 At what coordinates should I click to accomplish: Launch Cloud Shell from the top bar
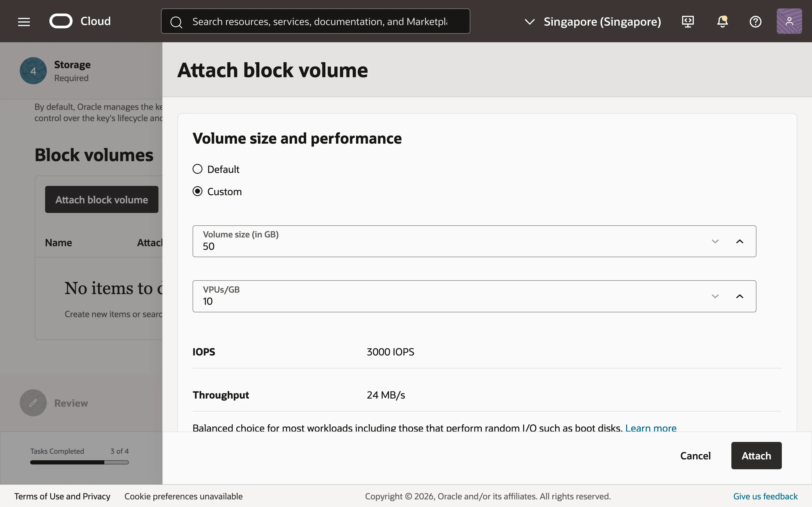(x=687, y=21)
